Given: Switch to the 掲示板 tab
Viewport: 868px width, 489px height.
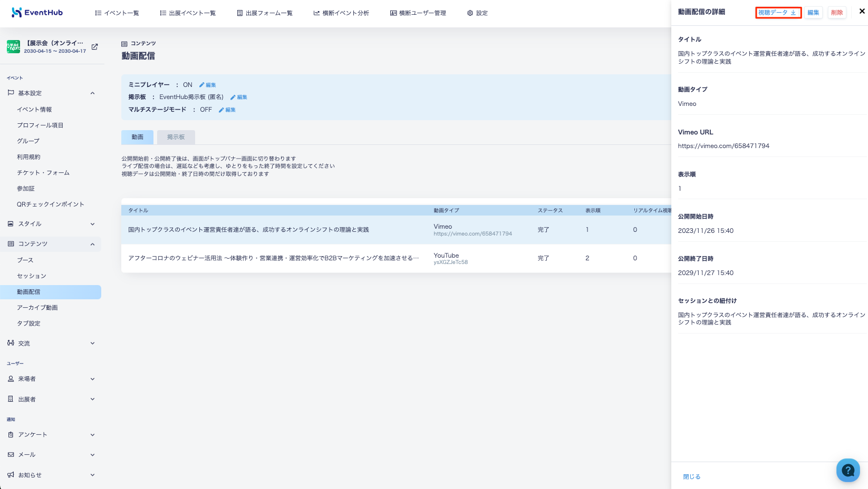Looking at the screenshot, I should click(x=176, y=137).
